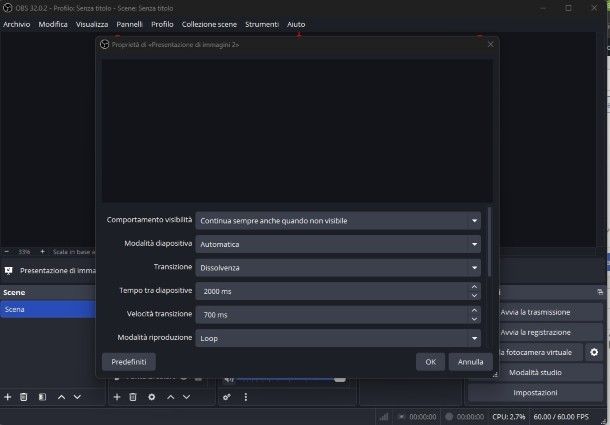The height and width of the screenshot is (425, 610).
Task: Expand Modalità diapositiva dropdown
Action: point(338,244)
